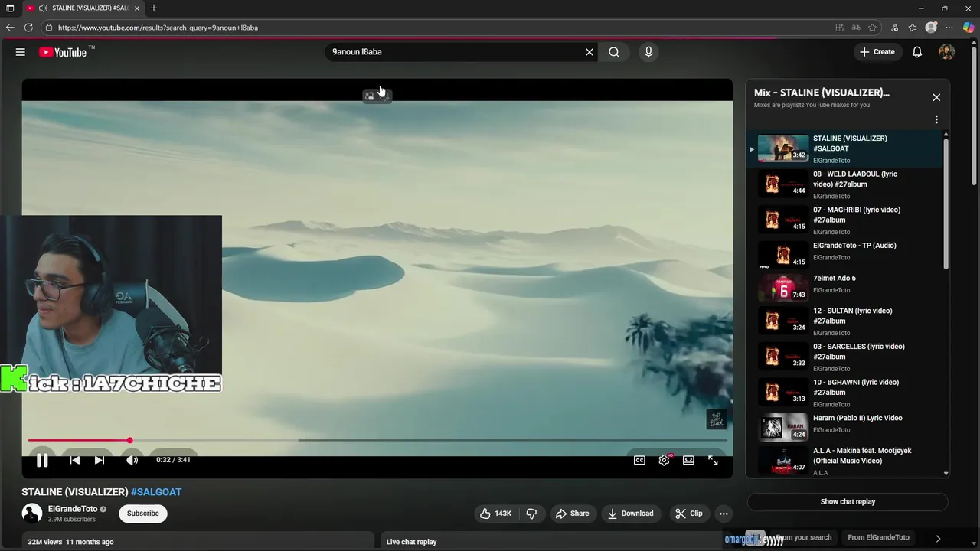Select 12 - SULTAN lyric video
This screenshot has height=551, width=980.
(844, 321)
